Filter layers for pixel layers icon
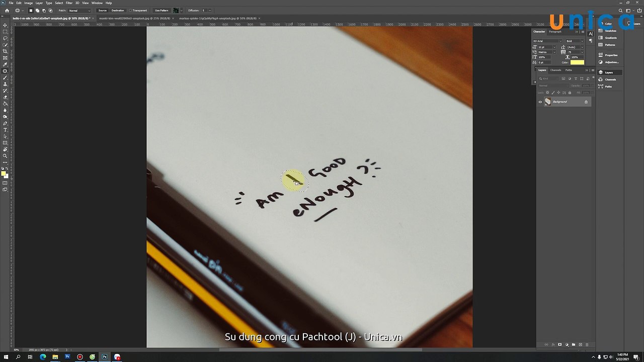Image resolution: width=644 pixels, height=362 pixels. click(563, 78)
